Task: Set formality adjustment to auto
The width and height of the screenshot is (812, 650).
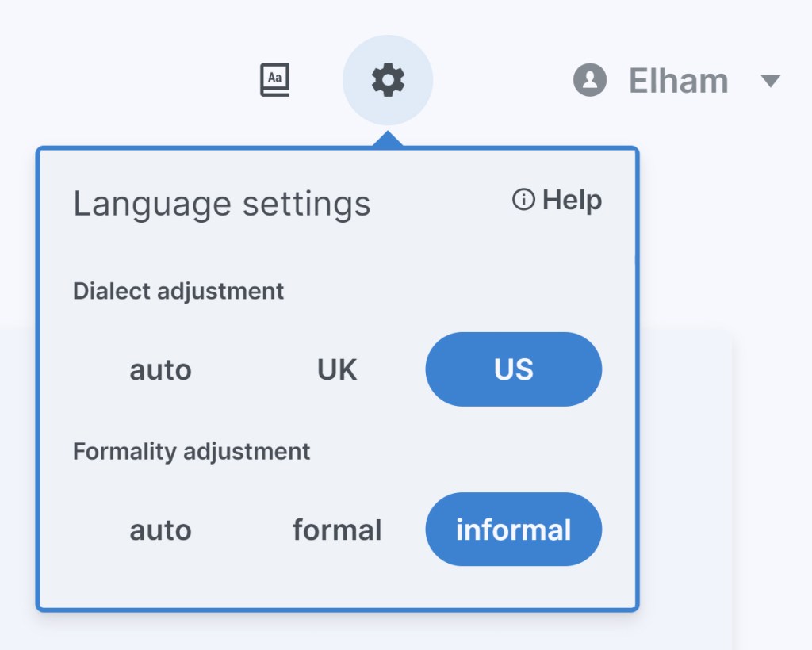Action: coord(161,530)
